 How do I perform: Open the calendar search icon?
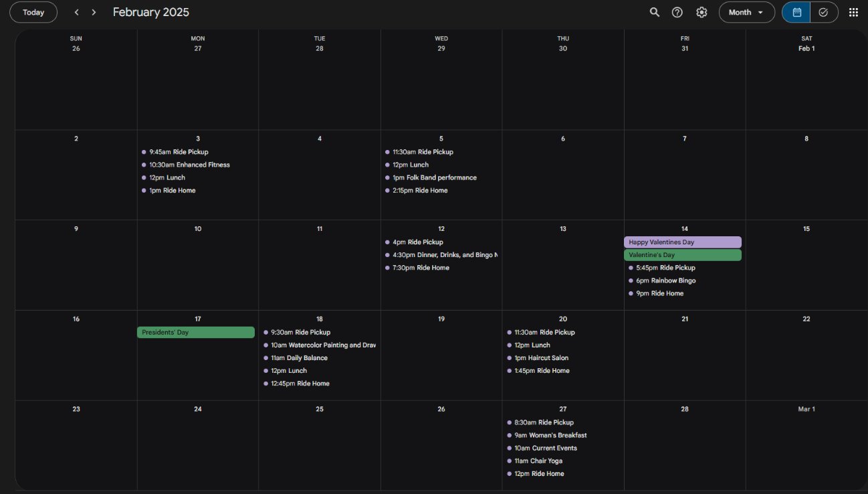[655, 12]
